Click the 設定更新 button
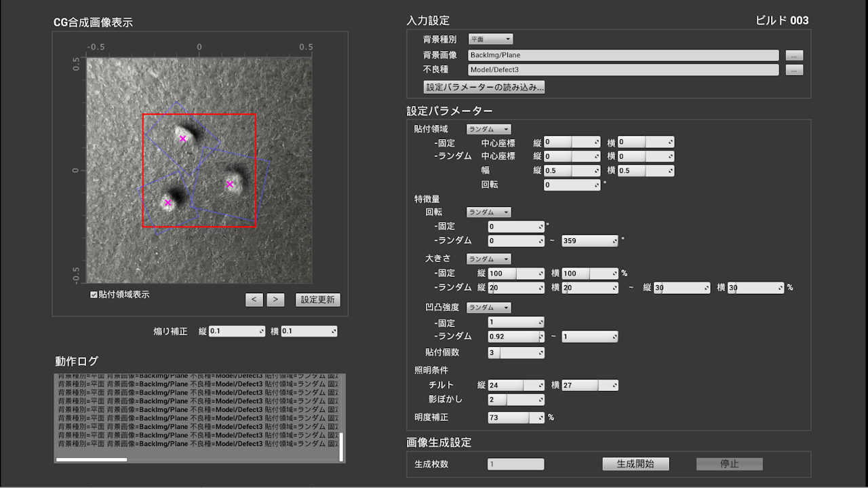This screenshot has width=868, height=488. pyautogui.click(x=318, y=299)
